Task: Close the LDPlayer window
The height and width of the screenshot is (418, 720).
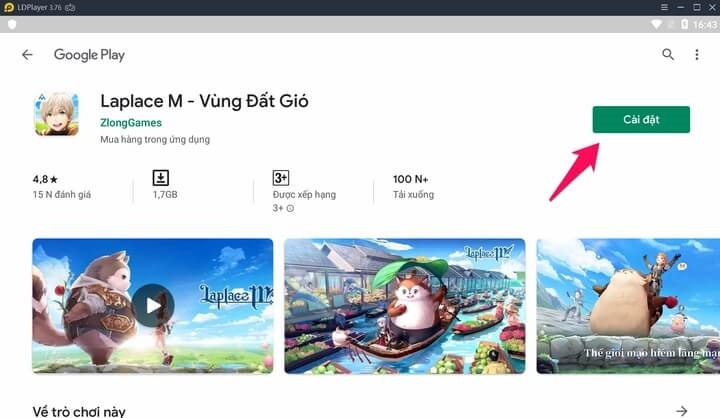Action: (712, 7)
